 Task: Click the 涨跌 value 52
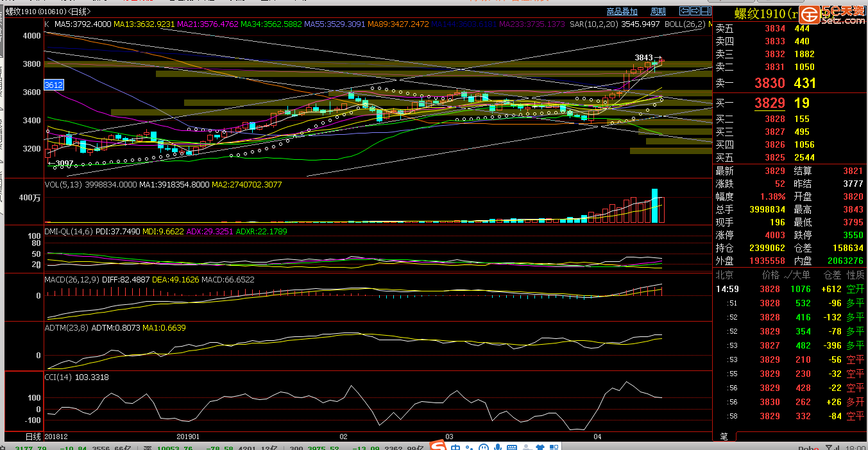click(x=779, y=184)
